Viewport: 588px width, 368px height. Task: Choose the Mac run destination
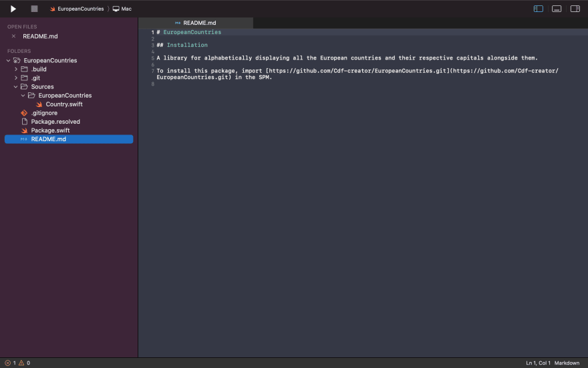pos(122,9)
